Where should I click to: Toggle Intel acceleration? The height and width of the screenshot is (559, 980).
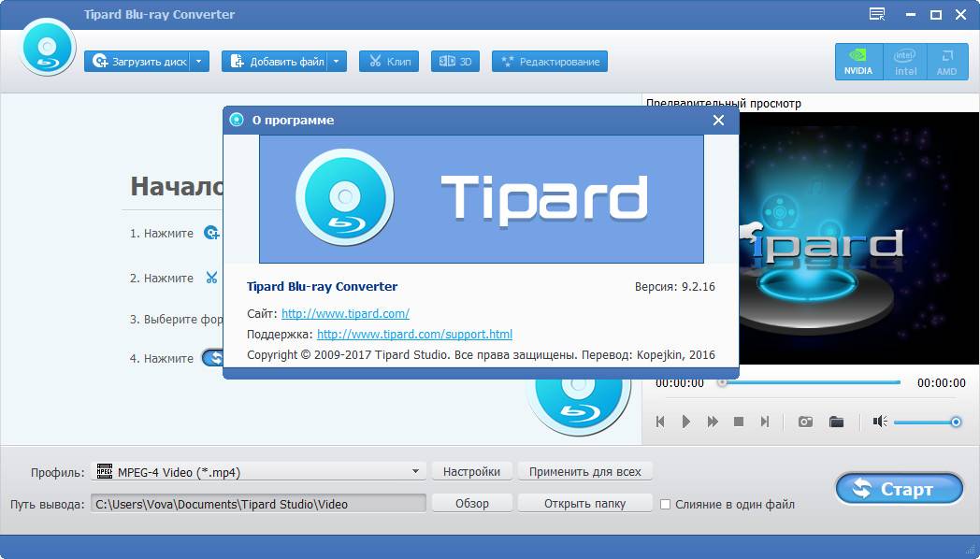pyautogui.click(x=905, y=61)
